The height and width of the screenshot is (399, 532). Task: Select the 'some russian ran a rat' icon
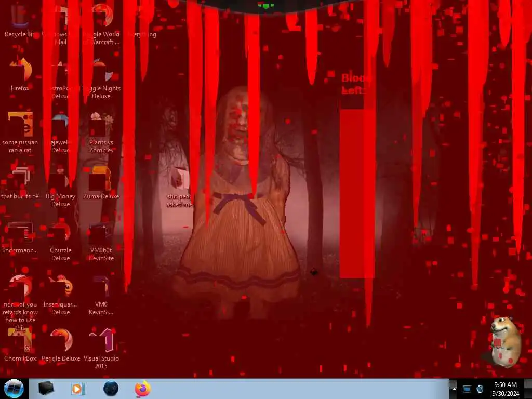tap(20, 132)
